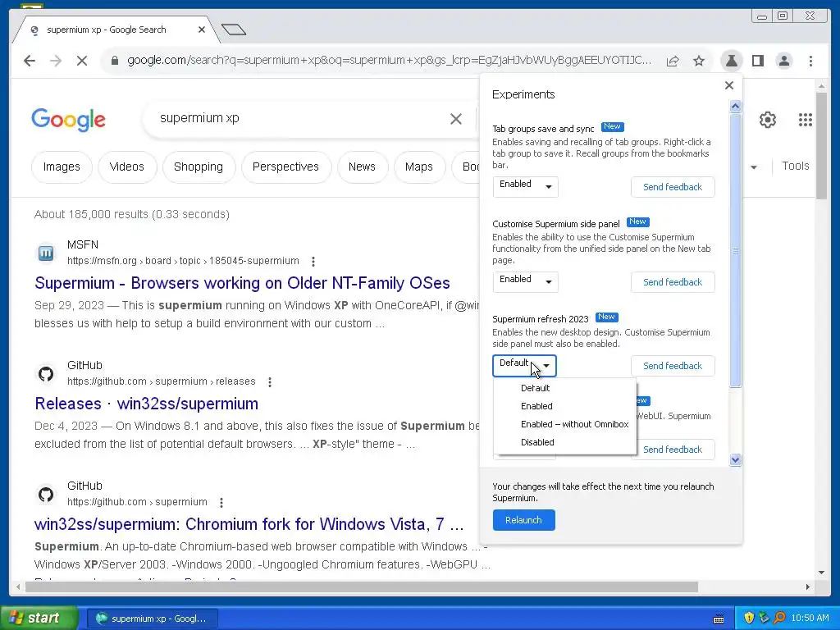840x630 pixels.
Task: Click the security shield tray icon
Action: coord(749,619)
